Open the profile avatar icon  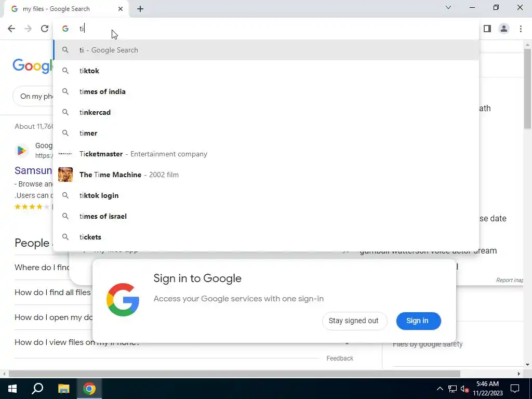click(504, 29)
